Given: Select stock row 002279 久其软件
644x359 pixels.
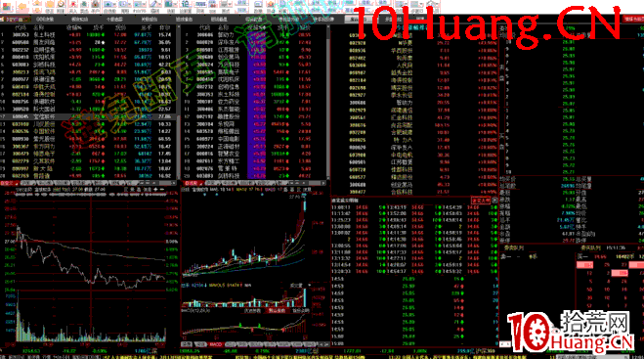Looking at the screenshot, I should (88, 161).
